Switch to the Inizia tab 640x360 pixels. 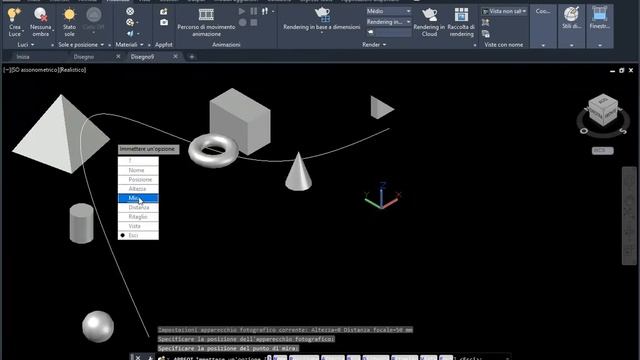pos(23,57)
